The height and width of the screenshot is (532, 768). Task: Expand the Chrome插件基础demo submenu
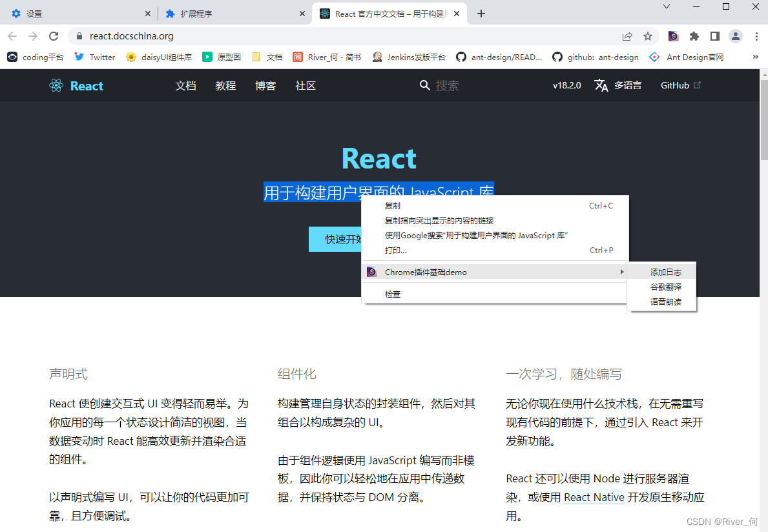tap(495, 272)
